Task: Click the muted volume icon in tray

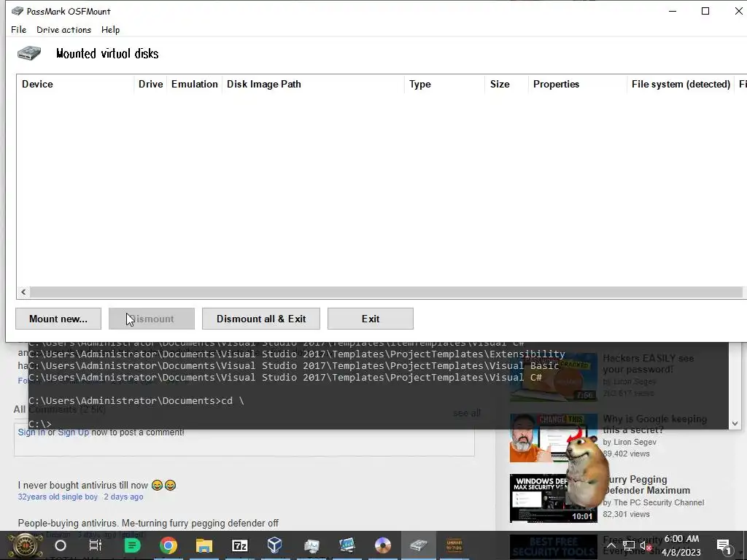Action: (646, 545)
